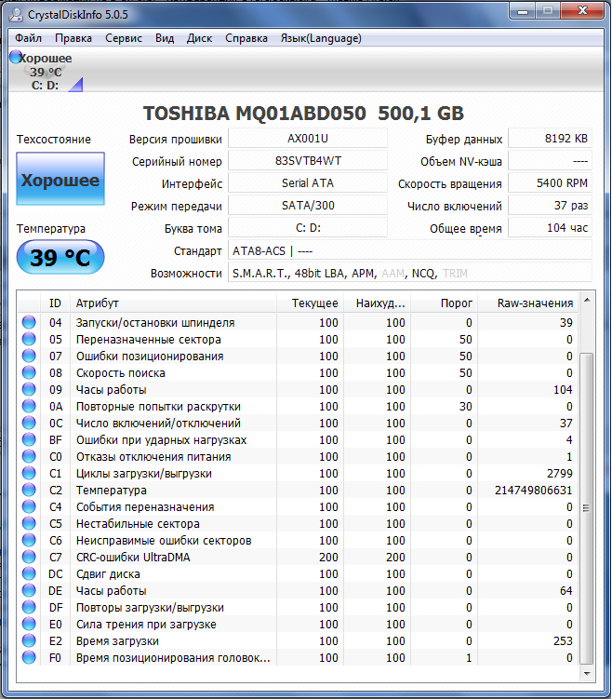Click the transfer mode field SATA/300
This screenshot has height=700, width=612.
click(x=308, y=206)
